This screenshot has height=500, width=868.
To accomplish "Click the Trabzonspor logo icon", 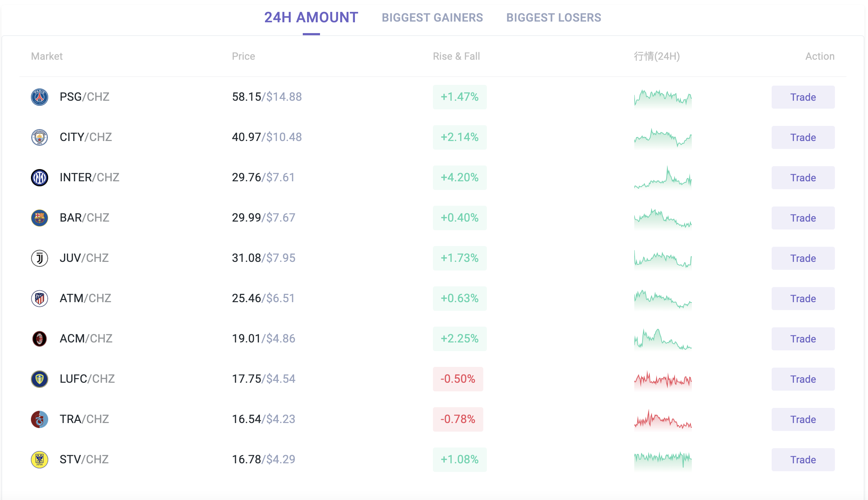I will [40, 419].
